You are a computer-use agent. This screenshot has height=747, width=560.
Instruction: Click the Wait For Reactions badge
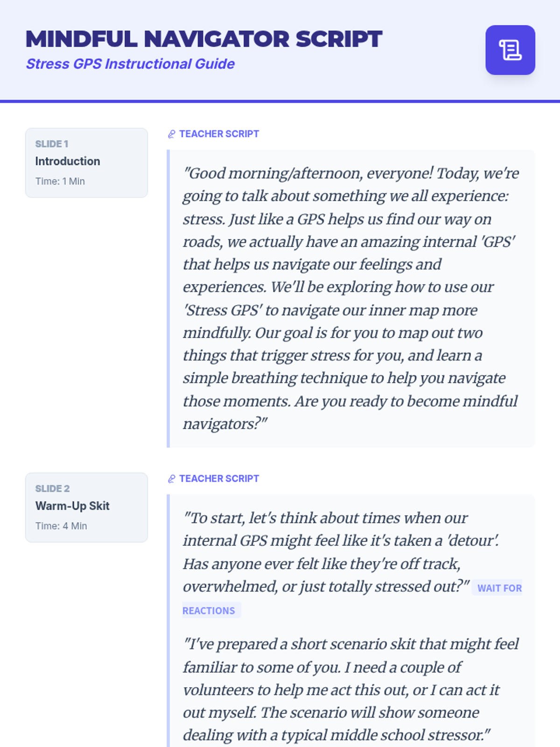coord(499,588)
